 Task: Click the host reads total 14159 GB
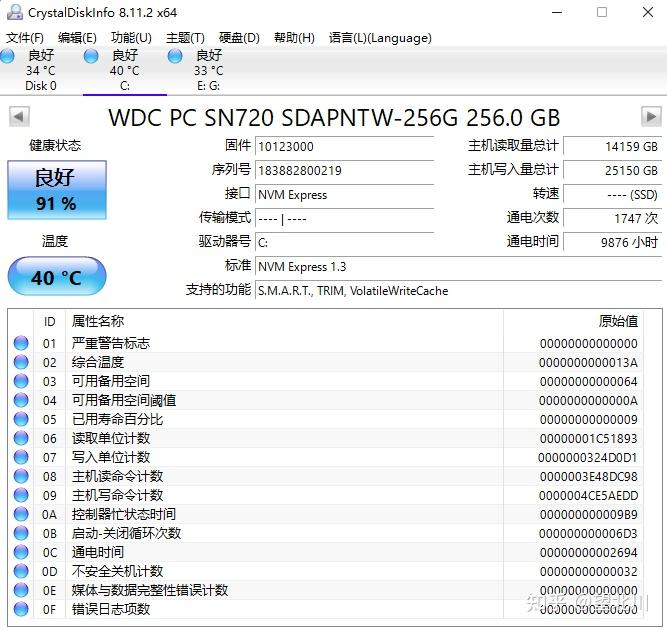click(x=613, y=146)
